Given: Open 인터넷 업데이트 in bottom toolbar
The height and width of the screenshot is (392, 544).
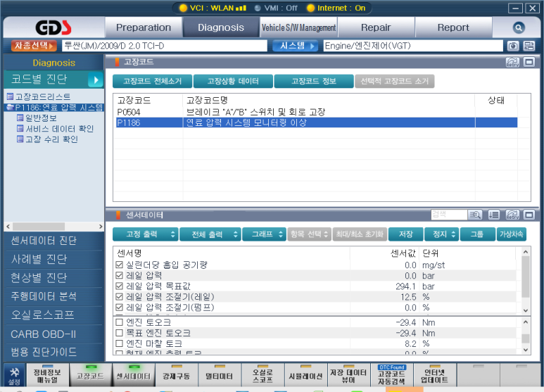Looking at the screenshot, I should [x=435, y=375].
